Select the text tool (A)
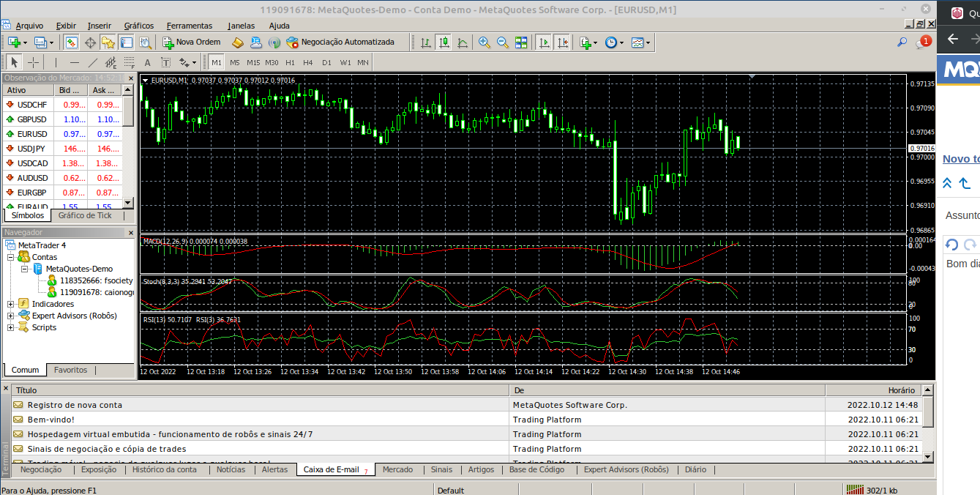The width and height of the screenshot is (980, 495). click(x=148, y=62)
